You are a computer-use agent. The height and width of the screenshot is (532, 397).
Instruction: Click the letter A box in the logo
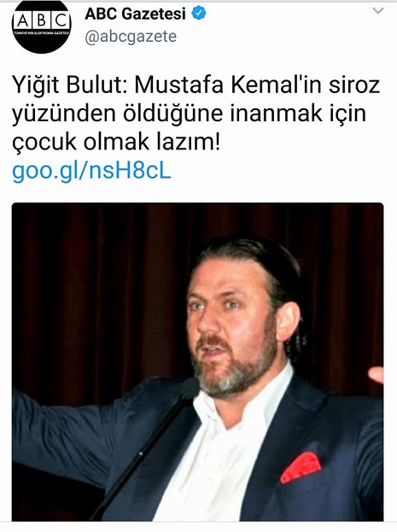tap(23, 21)
